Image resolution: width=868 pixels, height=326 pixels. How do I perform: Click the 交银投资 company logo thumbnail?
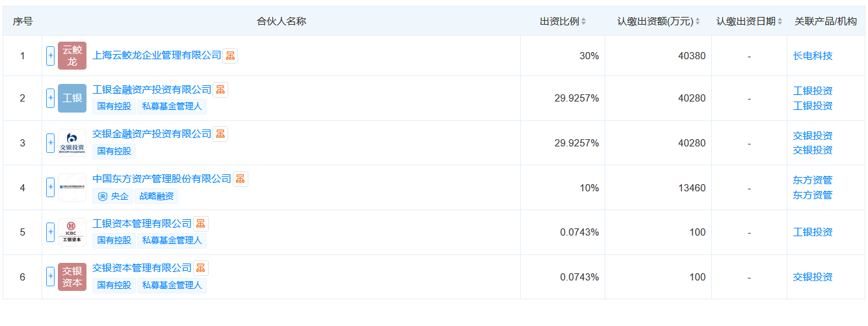pyautogui.click(x=72, y=143)
